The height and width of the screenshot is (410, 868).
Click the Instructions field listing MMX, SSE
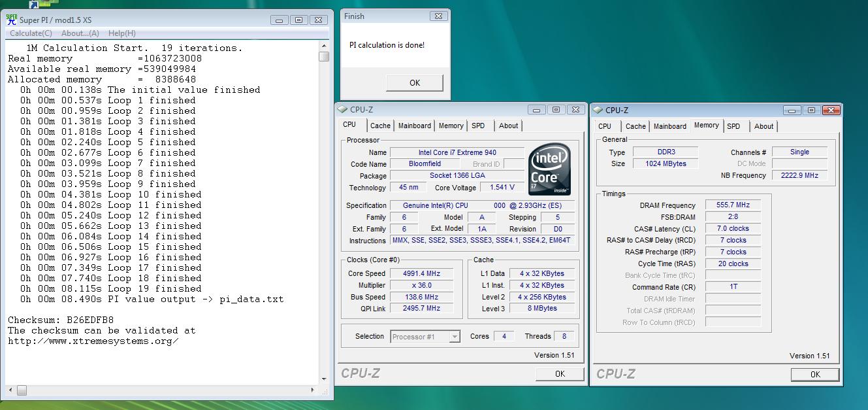click(482, 241)
